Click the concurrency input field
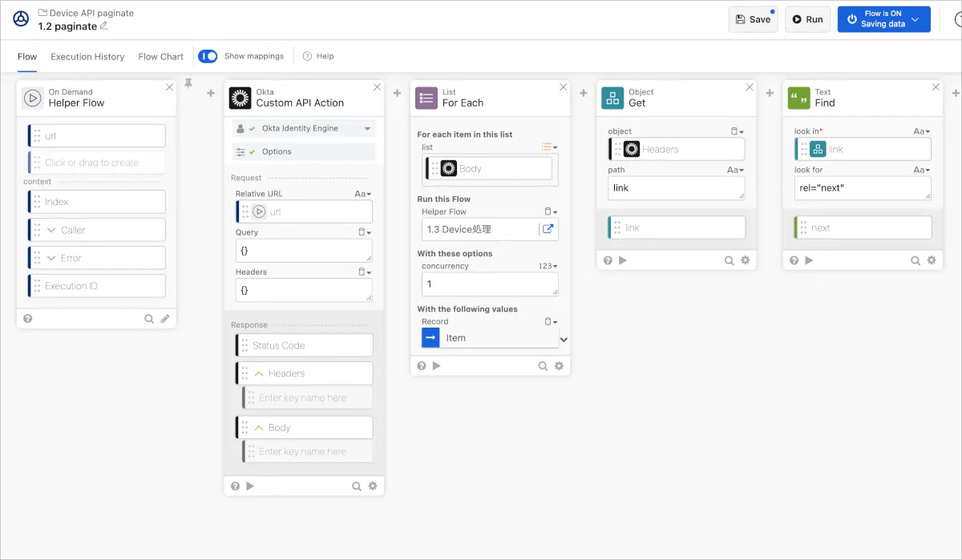Image resolution: width=962 pixels, height=560 pixels. (x=490, y=284)
